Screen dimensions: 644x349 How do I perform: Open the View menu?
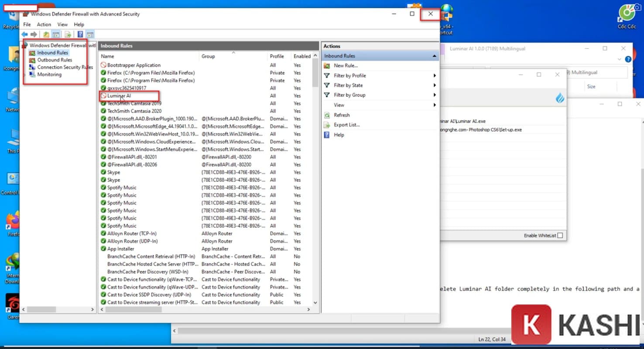tap(62, 24)
